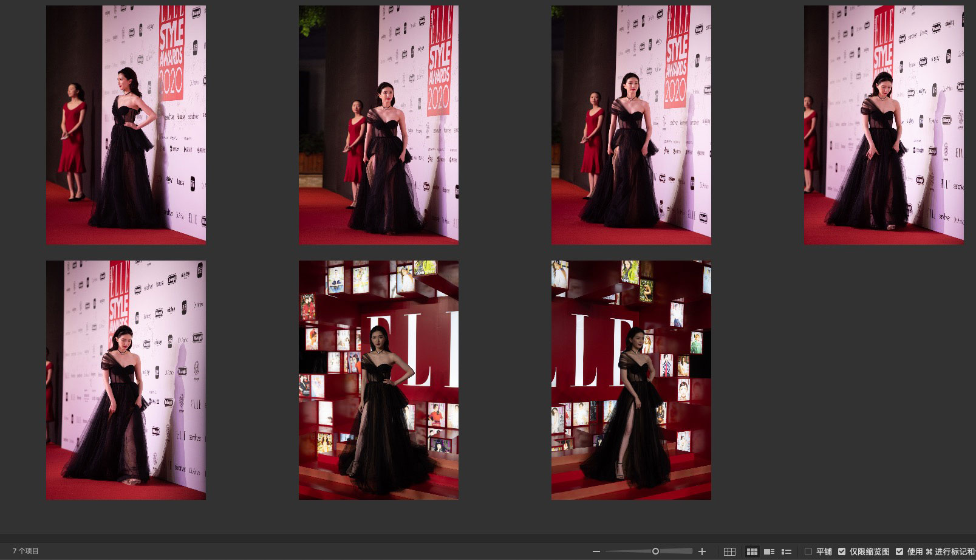The width and height of the screenshot is (976, 560).
Task: Select the fourth top-row thumbnail at right edge
Action: pos(884,125)
